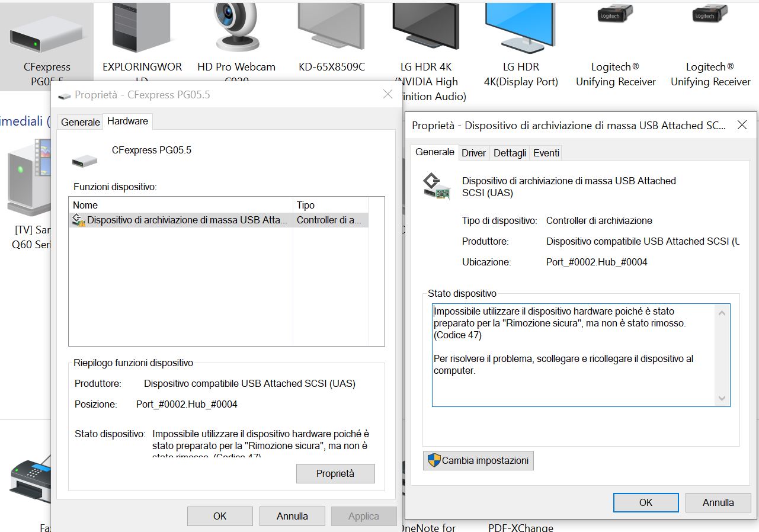Open the Hardware tab in CFexpress properties
Screen dimensions: 759x532
click(127, 121)
